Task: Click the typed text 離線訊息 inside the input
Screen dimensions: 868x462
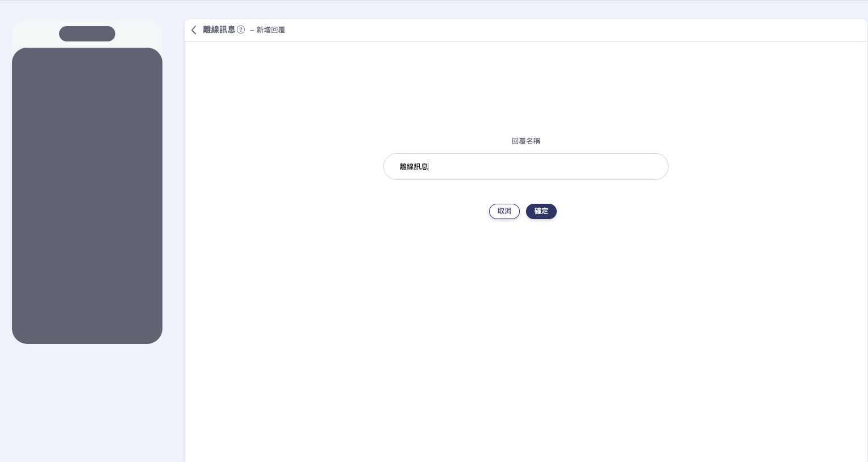Action: pyautogui.click(x=414, y=167)
